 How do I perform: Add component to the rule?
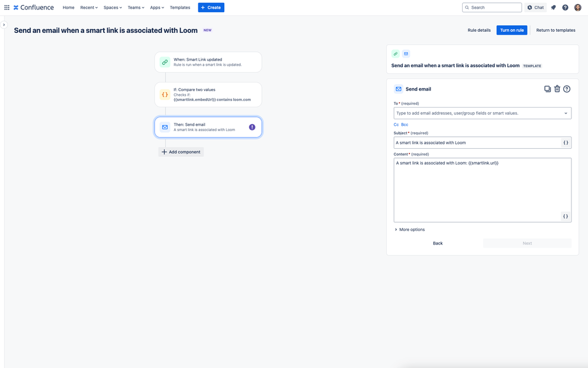point(181,152)
